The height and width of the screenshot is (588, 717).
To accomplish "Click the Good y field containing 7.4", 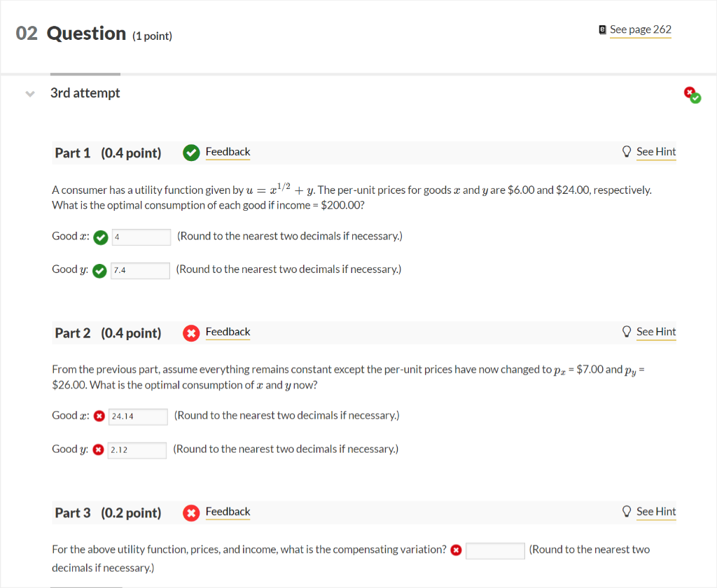I will [140, 270].
